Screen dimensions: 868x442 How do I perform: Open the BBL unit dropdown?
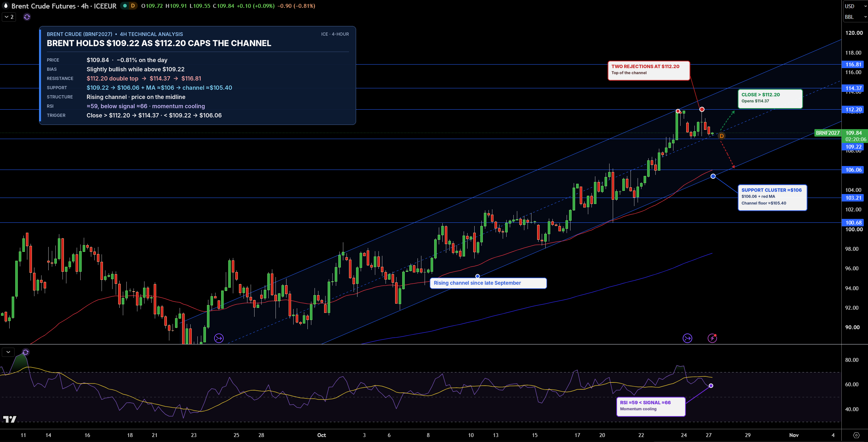(855, 17)
